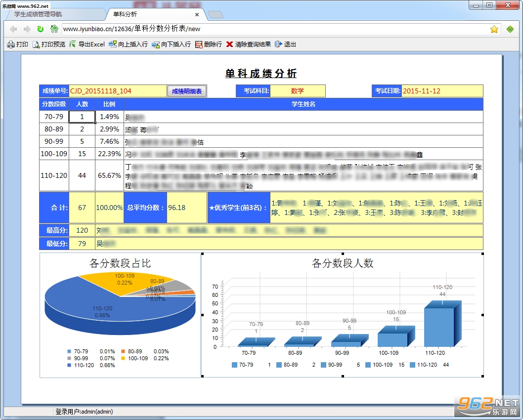
Task: Open 打印预览 print preview
Action: 49,44
